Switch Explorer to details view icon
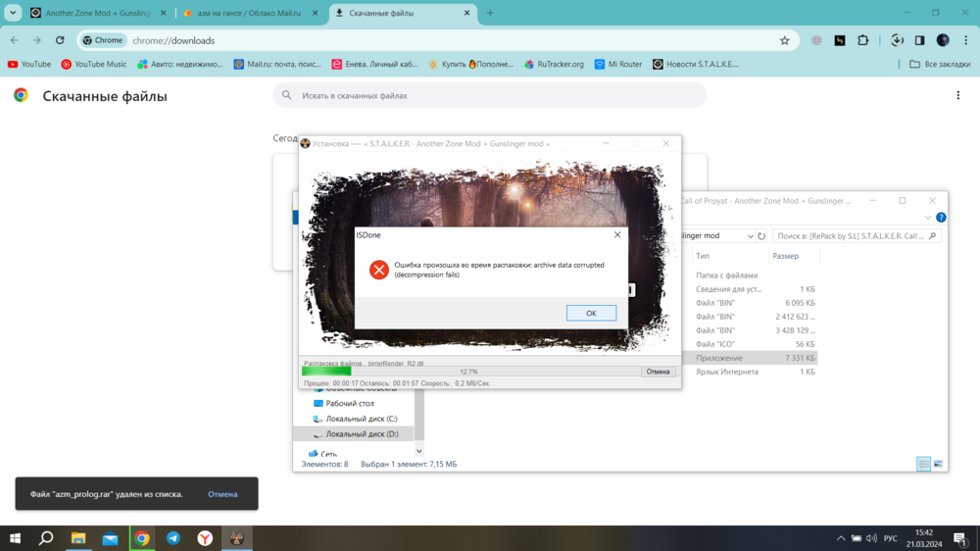 point(923,464)
